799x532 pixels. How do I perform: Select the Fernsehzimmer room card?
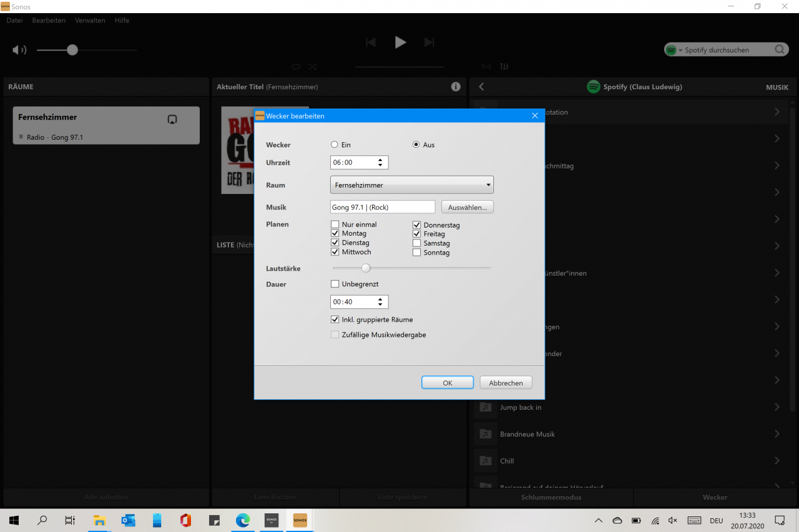(x=106, y=125)
